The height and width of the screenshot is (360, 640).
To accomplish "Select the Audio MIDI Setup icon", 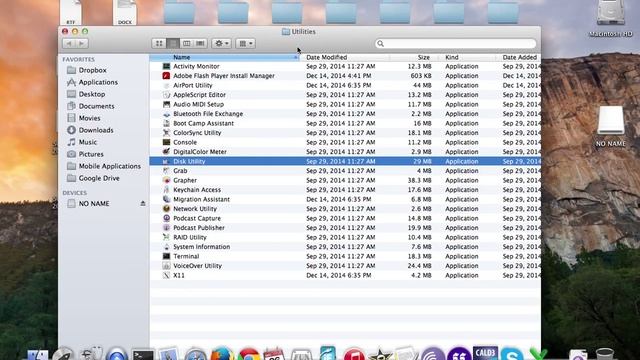I will click(x=166, y=104).
